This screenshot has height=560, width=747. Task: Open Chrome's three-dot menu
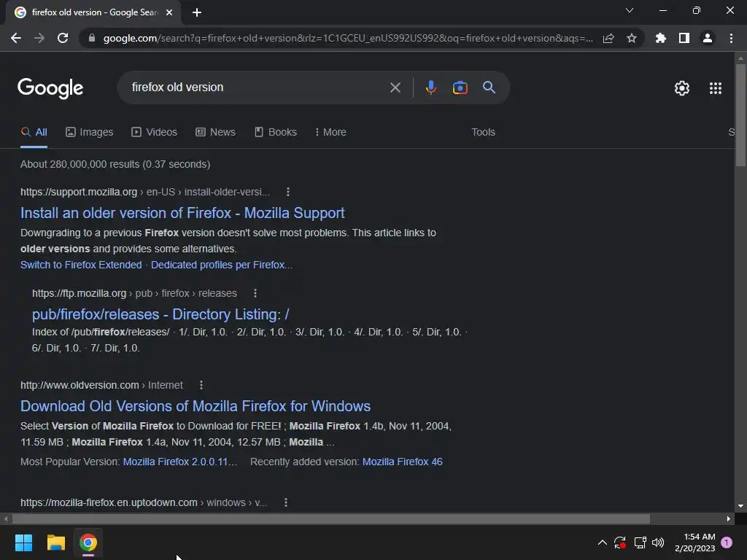[x=731, y=38]
